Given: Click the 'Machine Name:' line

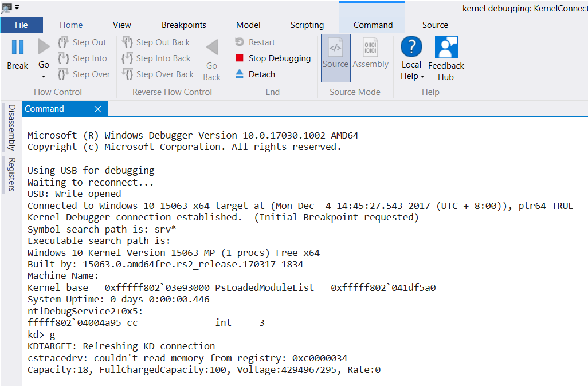Looking at the screenshot, I should tap(63, 276).
